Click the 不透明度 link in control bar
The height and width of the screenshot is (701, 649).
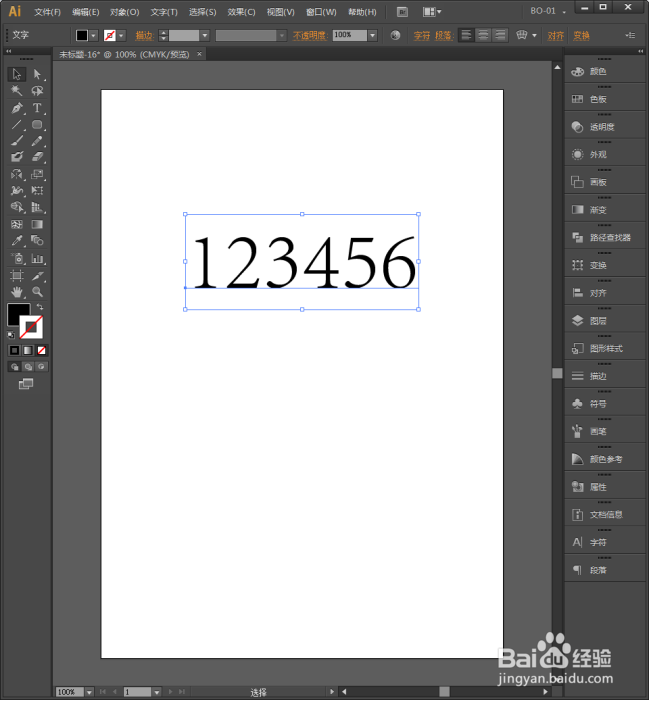(x=310, y=35)
